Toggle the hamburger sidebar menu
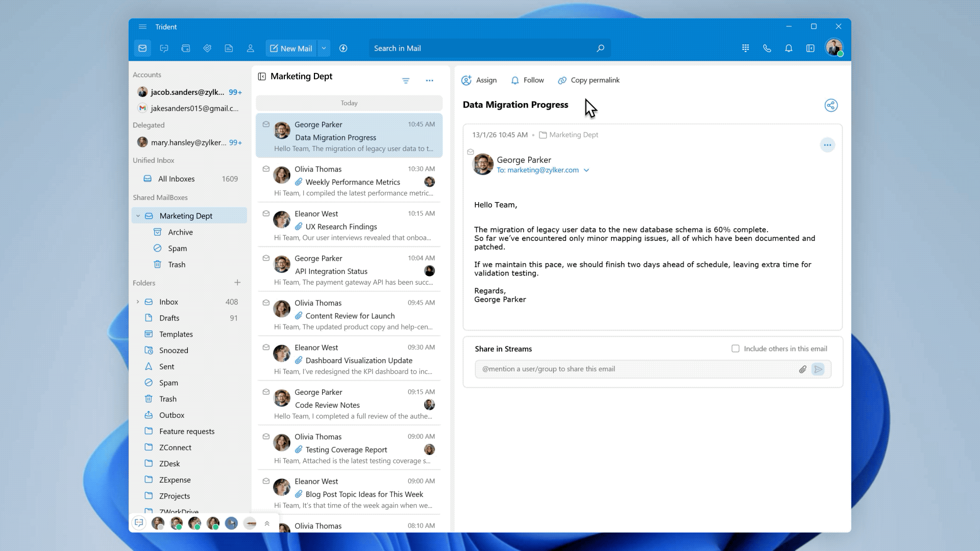The image size is (980, 551). coord(142,27)
